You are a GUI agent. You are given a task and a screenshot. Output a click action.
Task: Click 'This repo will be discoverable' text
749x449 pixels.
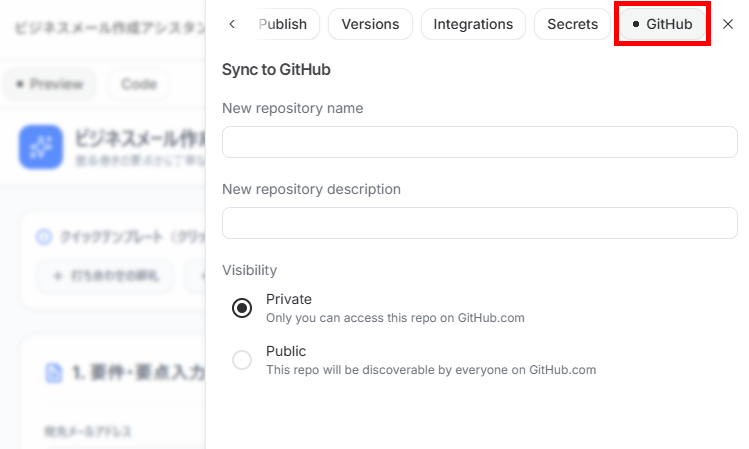coord(431,370)
